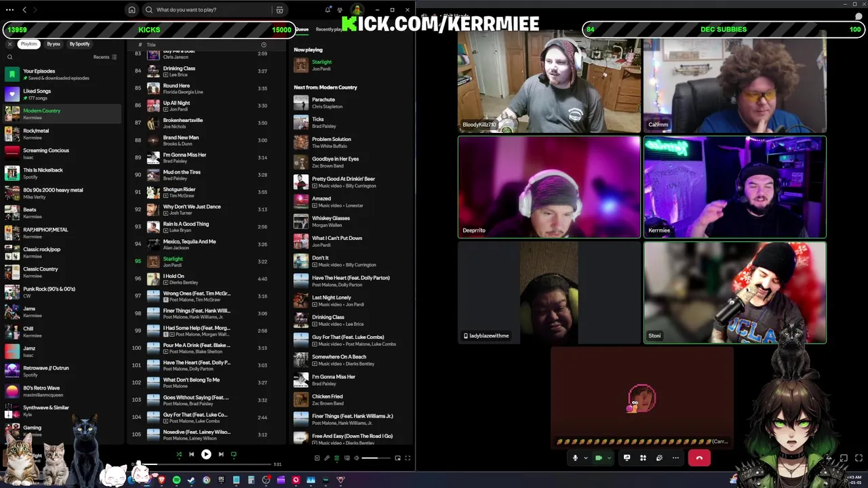This screenshot has height=488, width=868.
Task: Open the Spotify miniplayer
Action: (x=397, y=458)
